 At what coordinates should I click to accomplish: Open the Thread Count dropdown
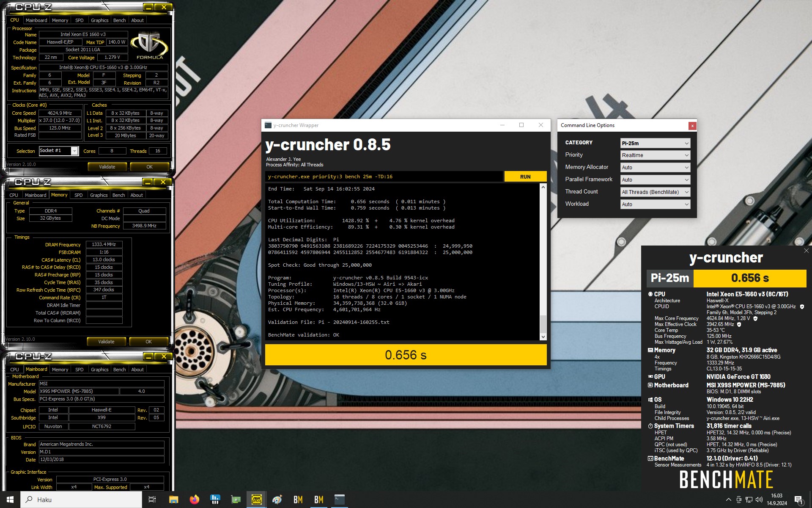point(655,192)
